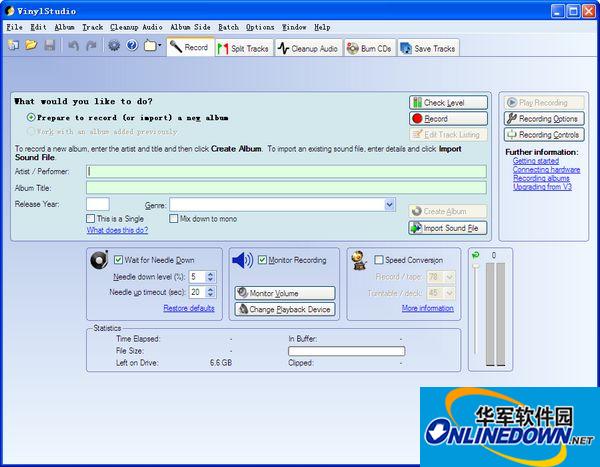Toggle Monitor Recording checkbox

click(262, 260)
